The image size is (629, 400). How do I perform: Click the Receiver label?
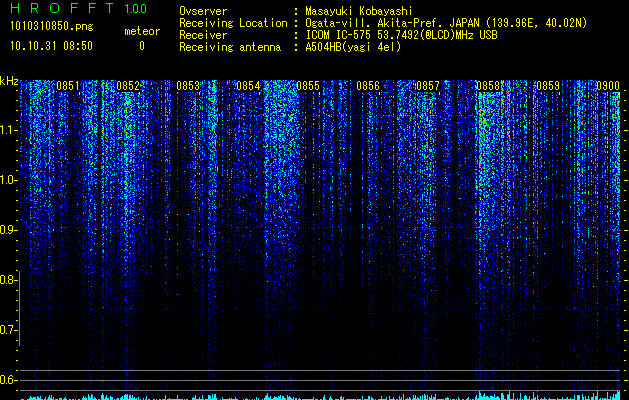tap(203, 35)
